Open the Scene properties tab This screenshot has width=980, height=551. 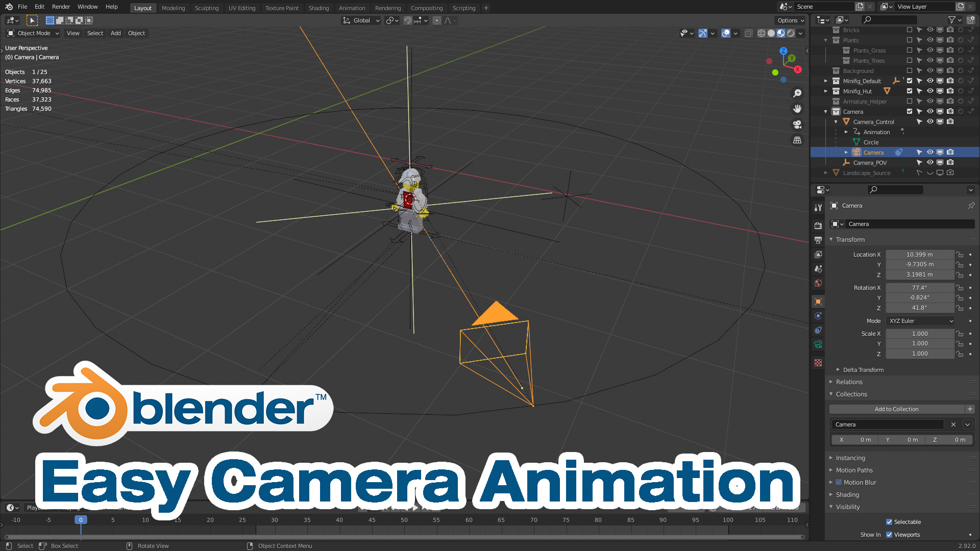click(818, 268)
